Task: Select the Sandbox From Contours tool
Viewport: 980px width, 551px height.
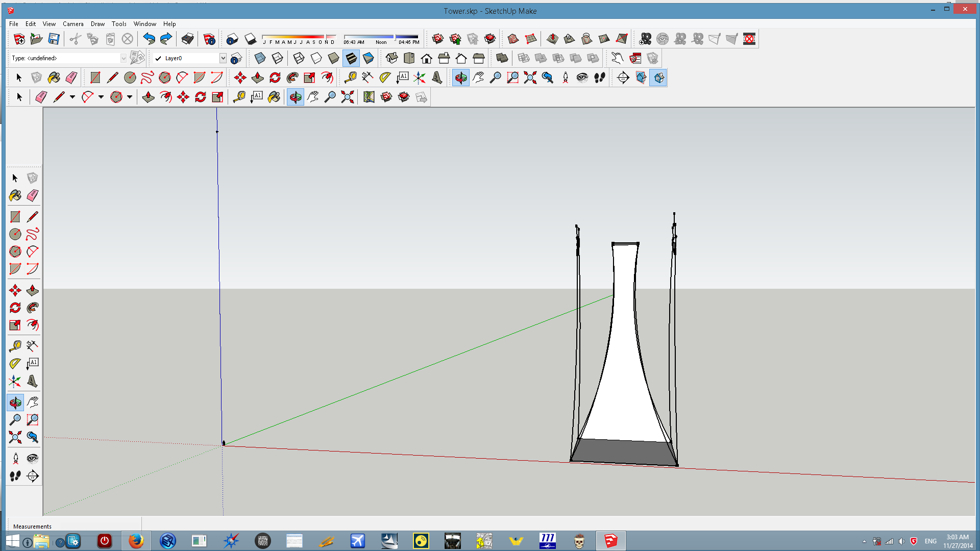Action: coord(513,39)
